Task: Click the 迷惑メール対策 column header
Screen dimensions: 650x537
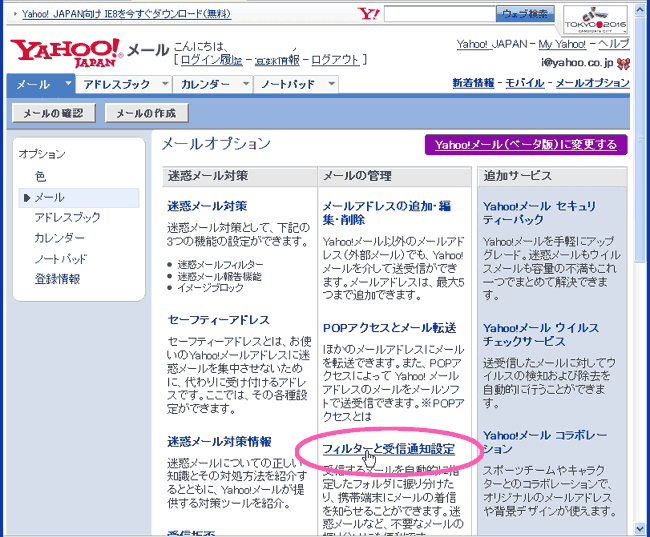Action: 240,176
